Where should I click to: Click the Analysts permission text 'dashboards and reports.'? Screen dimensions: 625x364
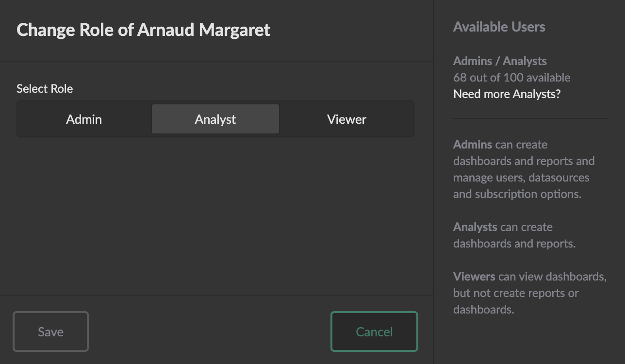(x=514, y=244)
